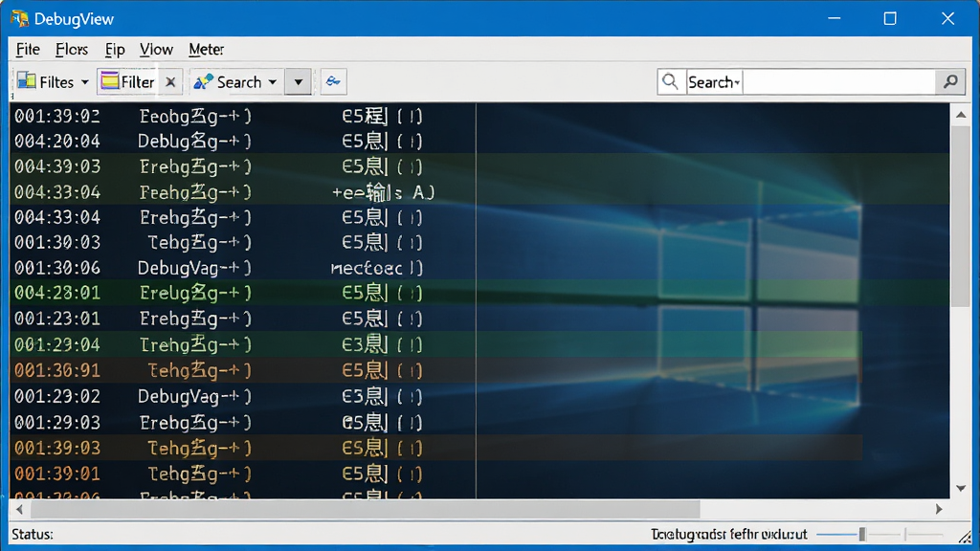
Task: Click the horizontal scrollbar left arrow
Action: coord(19,510)
